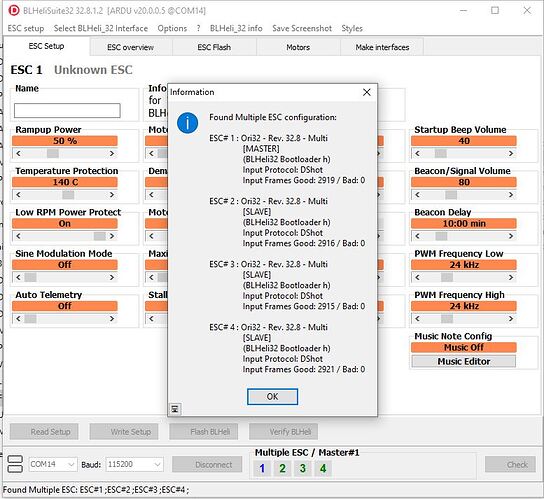
Task: Open the COM14 port dropdown
Action: coord(53,464)
